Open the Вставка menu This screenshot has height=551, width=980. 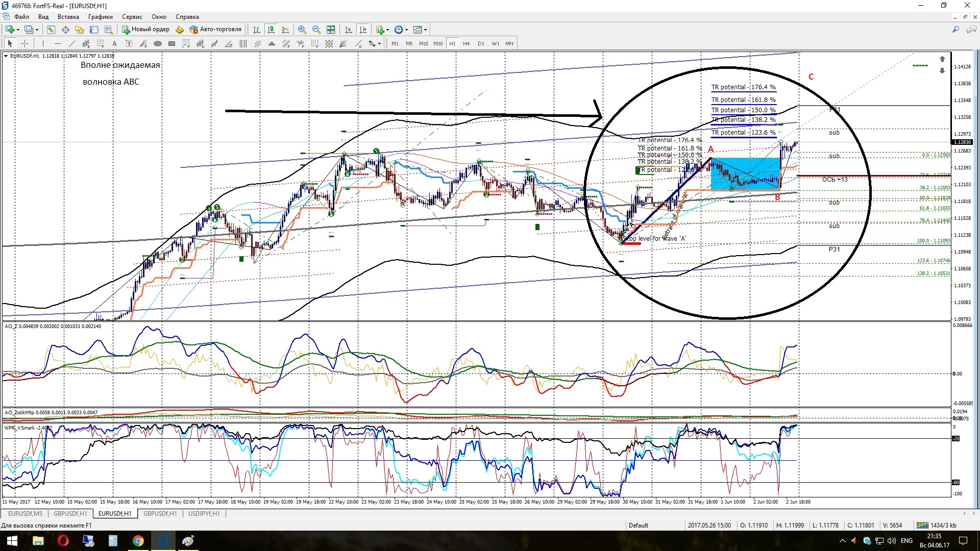point(68,17)
